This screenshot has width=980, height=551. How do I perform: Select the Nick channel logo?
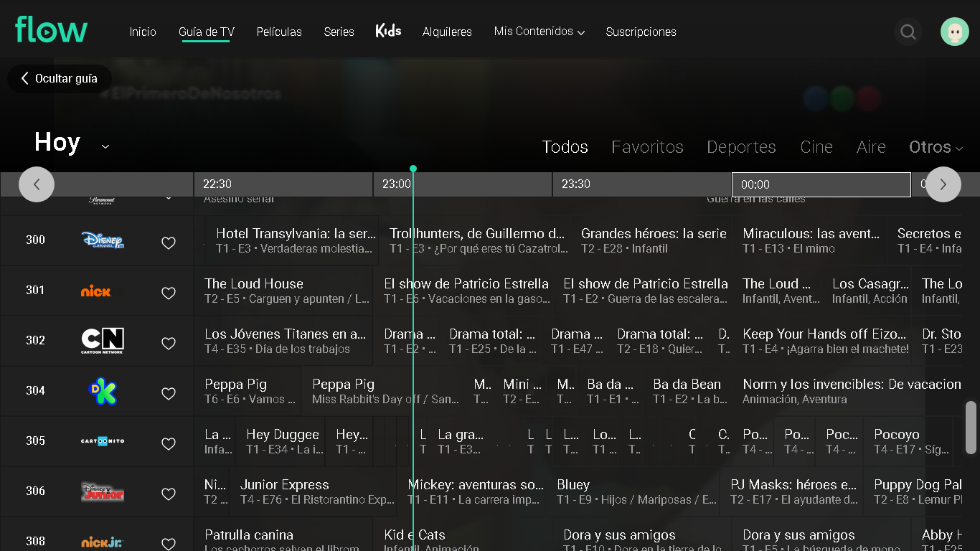[x=96, y=291]
